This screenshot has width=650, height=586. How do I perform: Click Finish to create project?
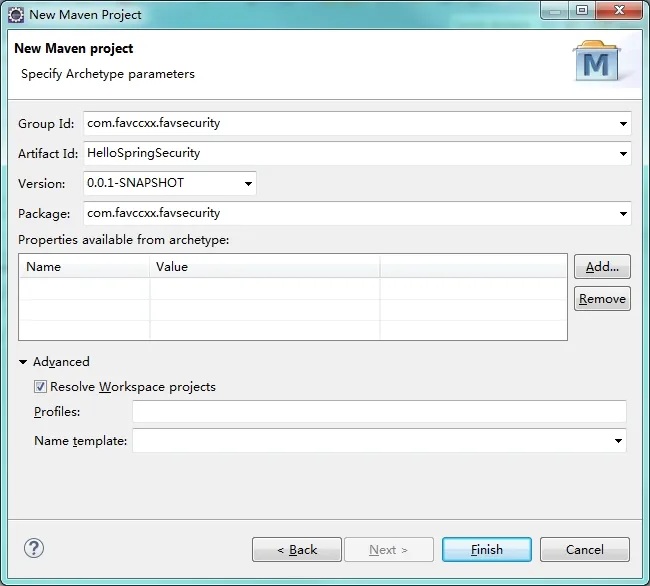(x=487, y=550)
